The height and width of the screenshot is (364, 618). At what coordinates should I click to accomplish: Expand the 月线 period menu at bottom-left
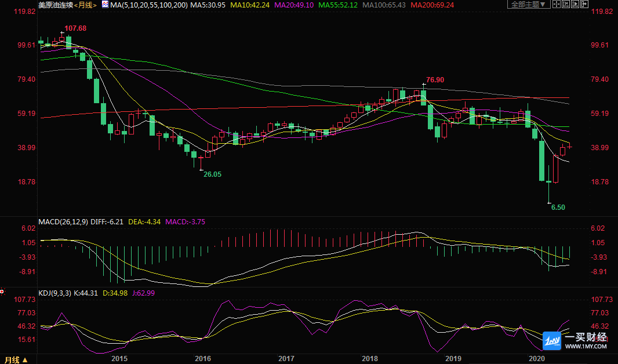pyautogui.click(x=16, y=360)
